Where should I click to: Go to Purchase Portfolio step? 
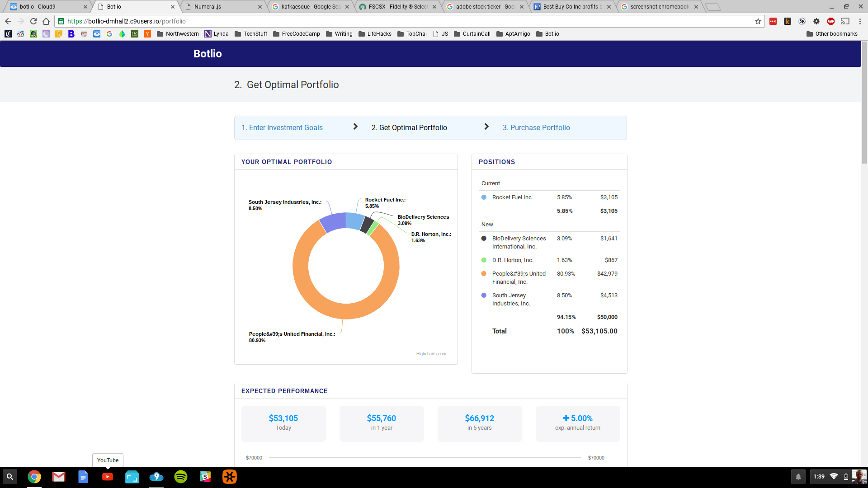tap(536, 128)
